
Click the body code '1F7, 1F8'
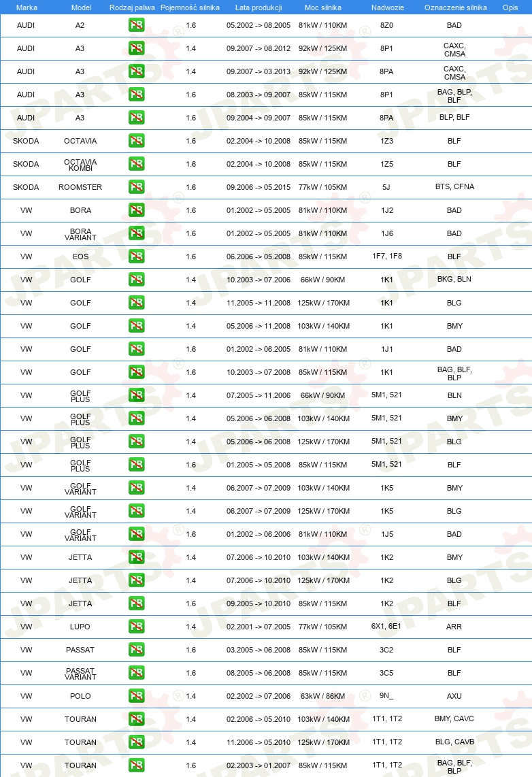tap(387, 256)
